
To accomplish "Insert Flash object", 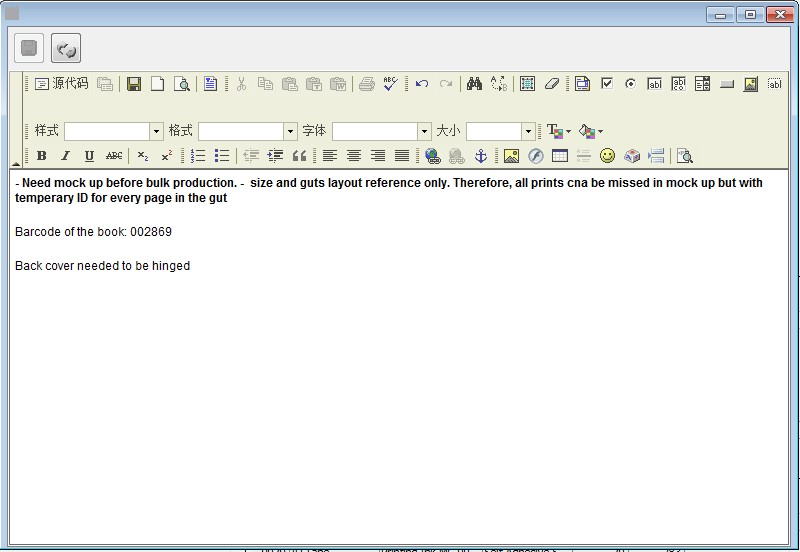I will [535, 156].
